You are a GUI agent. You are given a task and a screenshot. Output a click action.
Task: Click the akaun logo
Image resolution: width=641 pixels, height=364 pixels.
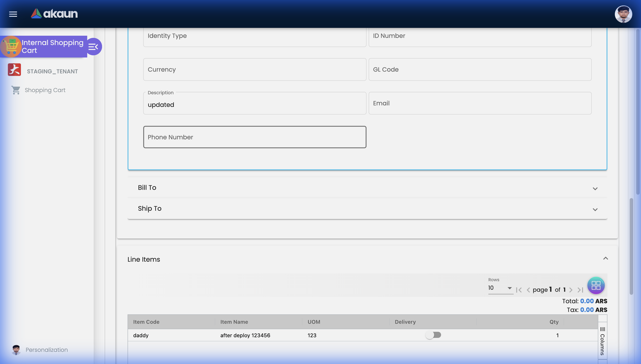click(x=54, y=13)
